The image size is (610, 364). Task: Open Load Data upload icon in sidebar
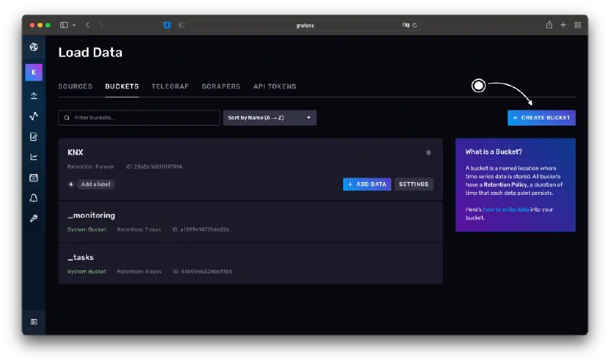coord(34,95)
